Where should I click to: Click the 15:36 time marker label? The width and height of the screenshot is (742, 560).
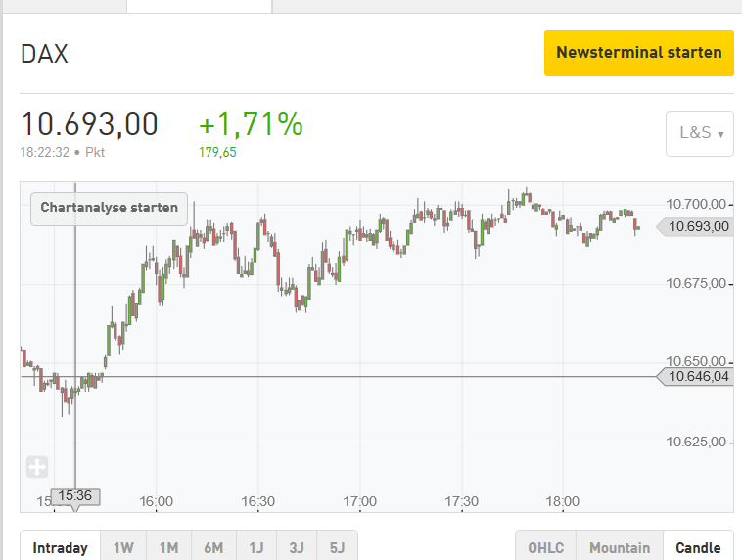point(74,496)
